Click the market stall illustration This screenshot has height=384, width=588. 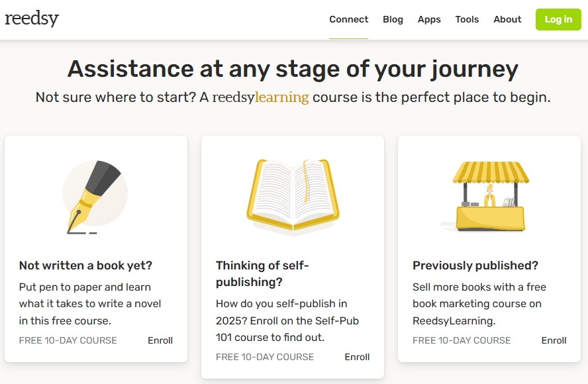point(490,196)
